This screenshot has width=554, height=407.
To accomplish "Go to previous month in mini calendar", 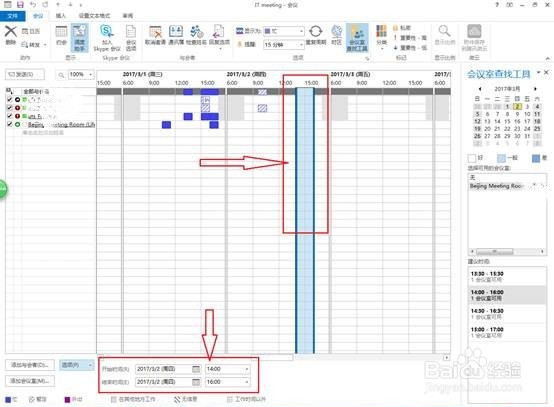I will pos(480,89).
